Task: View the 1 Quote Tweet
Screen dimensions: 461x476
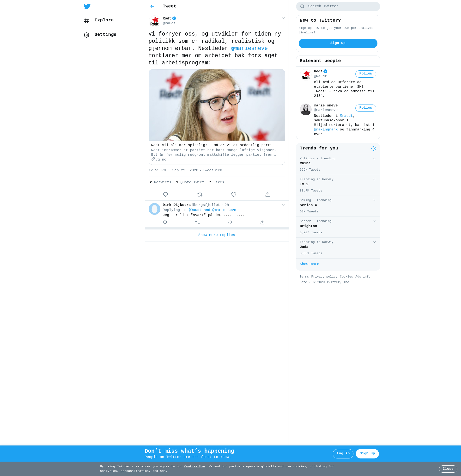Action: (x=190, y=182)
